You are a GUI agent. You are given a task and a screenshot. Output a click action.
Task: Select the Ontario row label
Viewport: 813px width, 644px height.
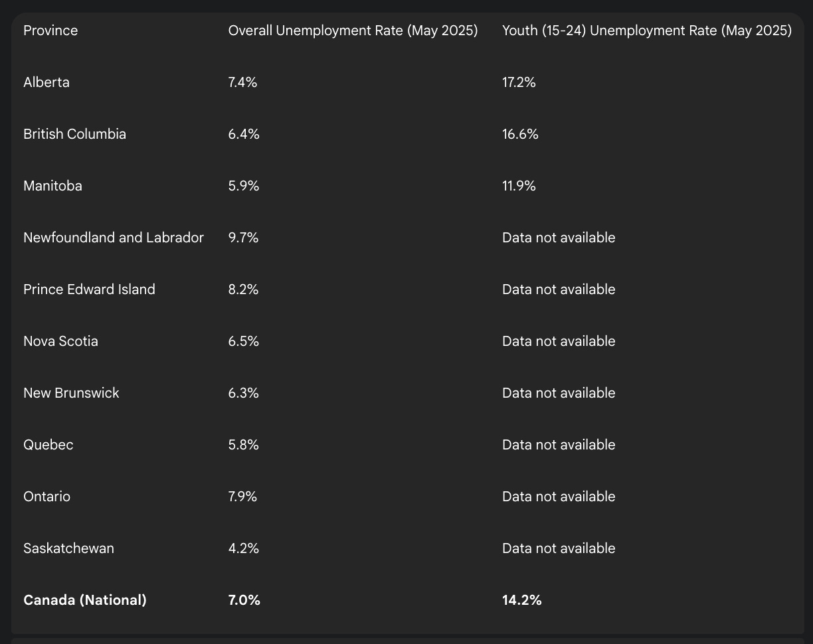[x=46, y=497]
